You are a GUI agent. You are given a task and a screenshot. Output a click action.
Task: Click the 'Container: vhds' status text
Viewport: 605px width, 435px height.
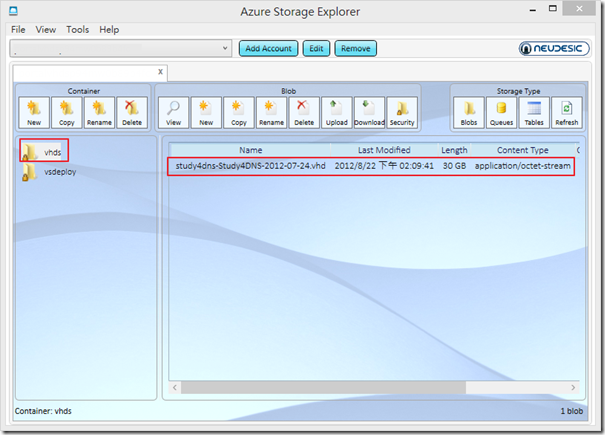(x=43, y=411)
